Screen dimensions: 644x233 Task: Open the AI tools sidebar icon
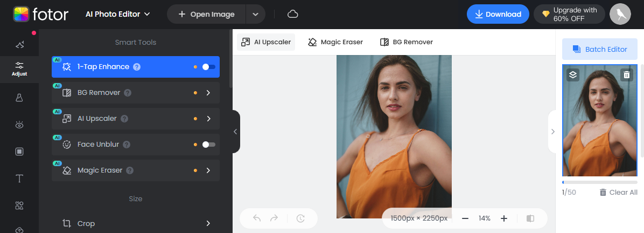pyautogui.click(x=19, y=44)
